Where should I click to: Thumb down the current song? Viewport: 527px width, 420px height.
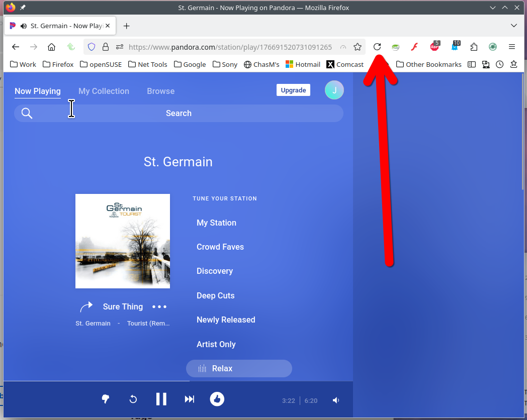click(x=106, y=399)
